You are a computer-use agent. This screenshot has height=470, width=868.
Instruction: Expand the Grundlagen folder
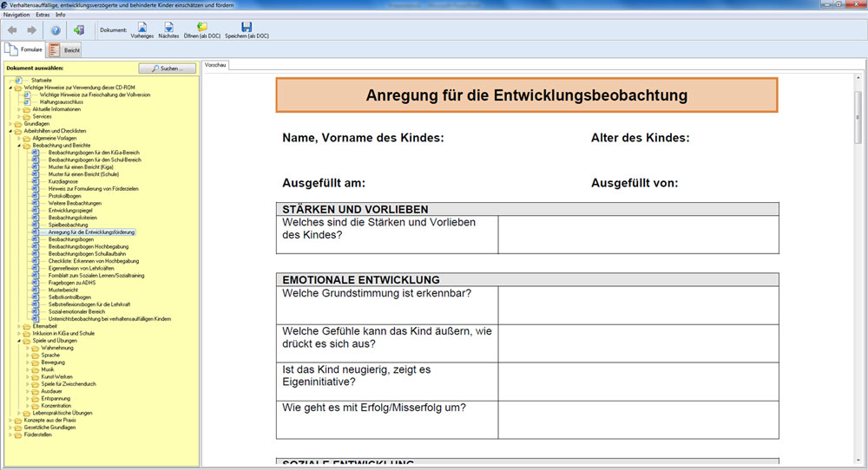pyautogui.click(x=10, y=124)
